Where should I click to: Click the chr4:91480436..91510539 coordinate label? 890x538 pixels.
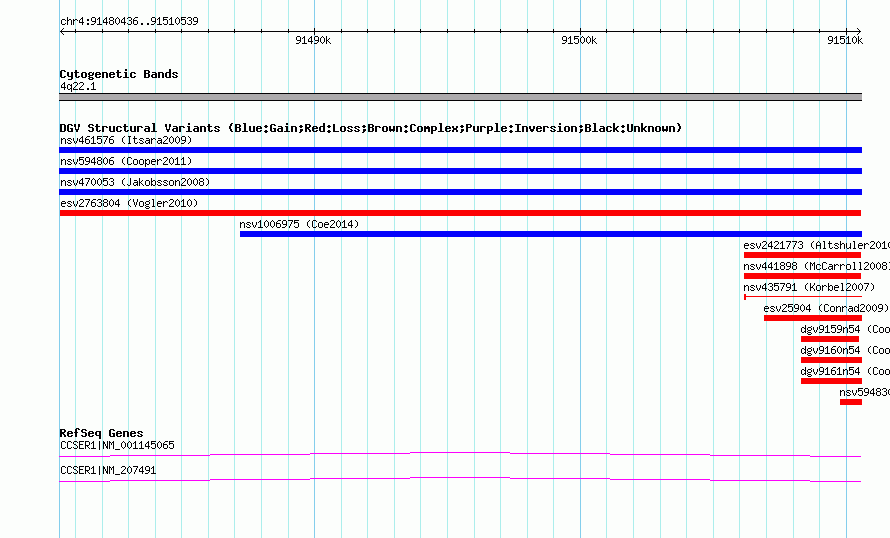[x=129, y=22]
